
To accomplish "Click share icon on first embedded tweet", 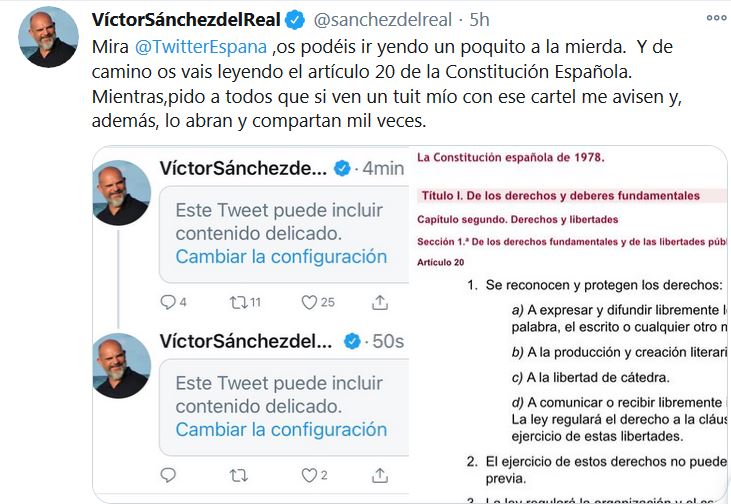I will (380, 302).
